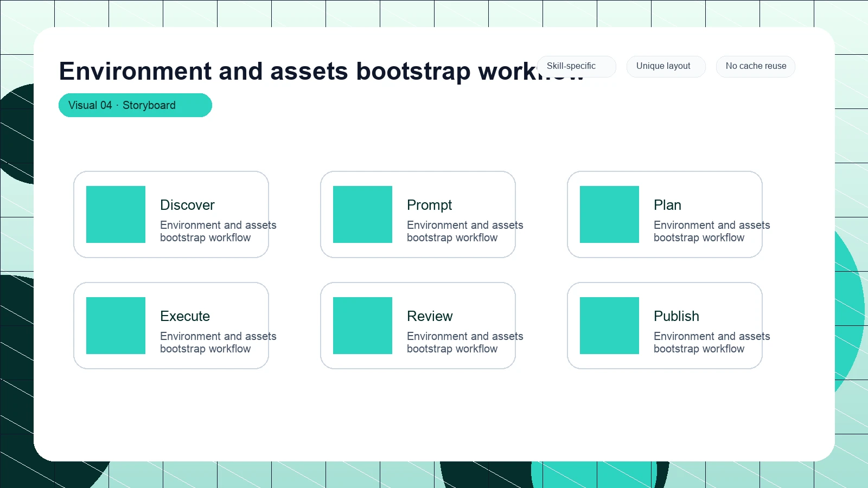Image resolution: width=868 pixels, height=488 pixels.
Task: Click the Discover card title
Action: (x=187, y=205)
